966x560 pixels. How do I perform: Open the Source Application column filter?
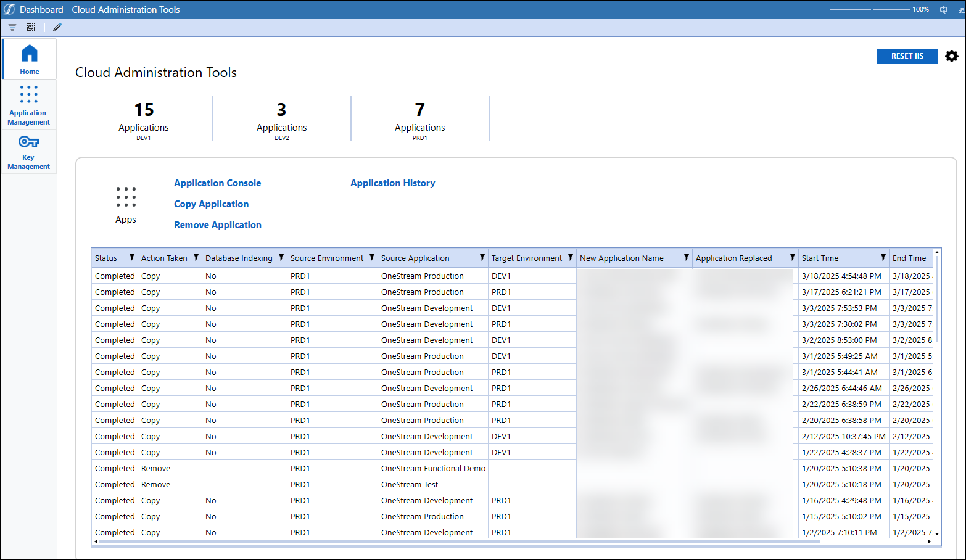point(482,258)
